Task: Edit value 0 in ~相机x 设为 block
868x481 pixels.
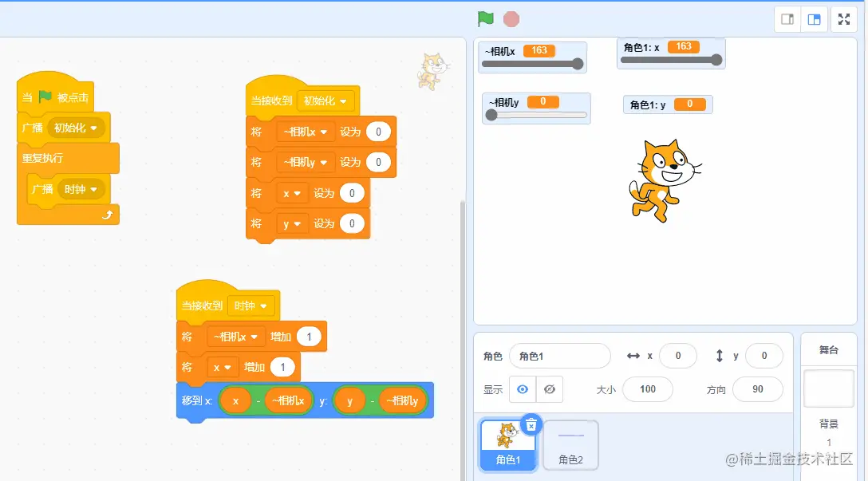Action: click(x=379, y=132)
